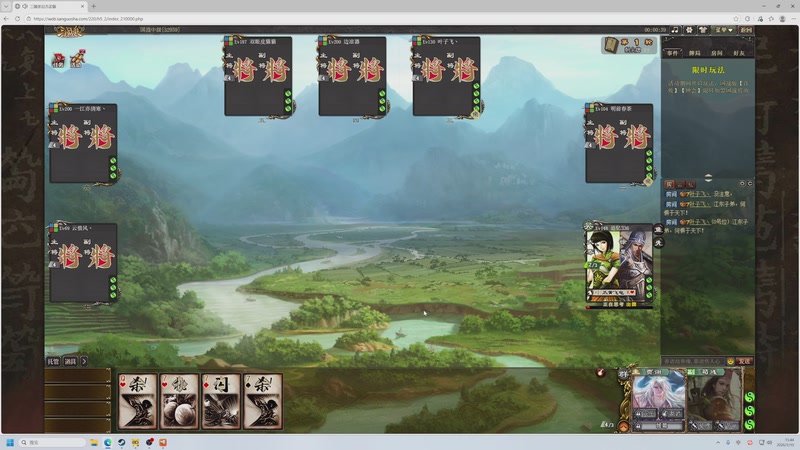The image size is (800, 450).
Task: Toggle the second red chat filter button
Action: pos(680,184)
